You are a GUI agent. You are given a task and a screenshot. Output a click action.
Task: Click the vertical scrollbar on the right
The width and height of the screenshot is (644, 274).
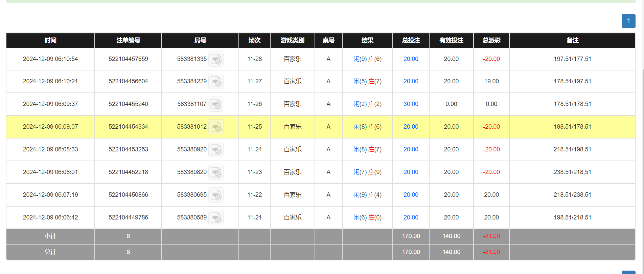[643, 135]
